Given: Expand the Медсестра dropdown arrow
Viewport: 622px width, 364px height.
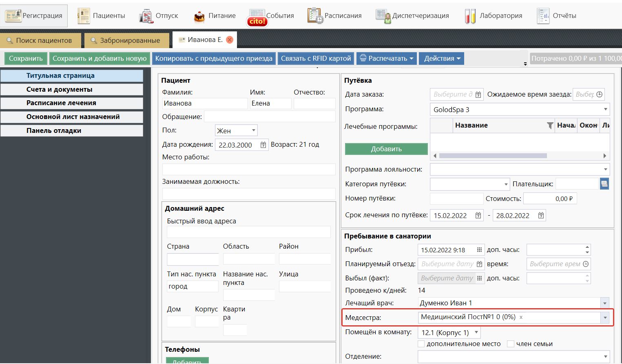Looking at the screenshot, I should tap(605, 318).
